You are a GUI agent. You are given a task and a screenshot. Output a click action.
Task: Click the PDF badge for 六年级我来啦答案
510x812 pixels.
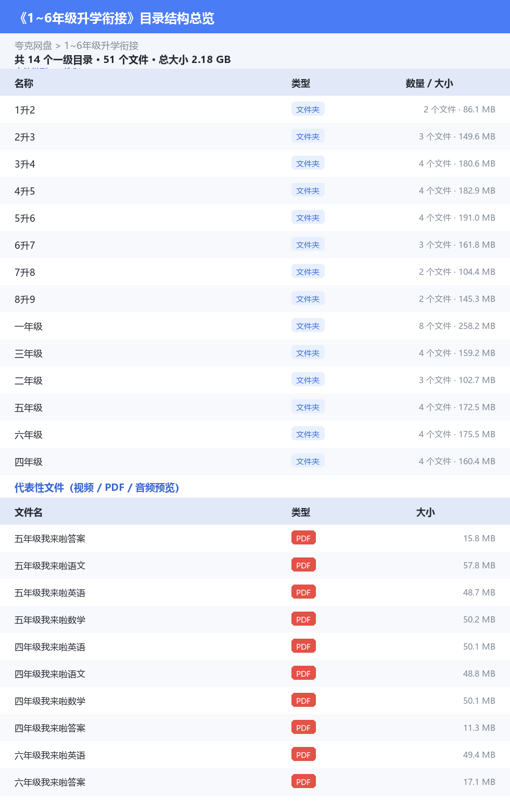tap(303, 781)
